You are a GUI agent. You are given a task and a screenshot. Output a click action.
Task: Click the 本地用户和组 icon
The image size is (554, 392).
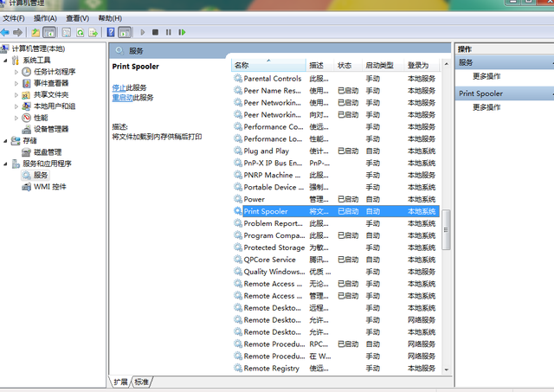point(27,106)
